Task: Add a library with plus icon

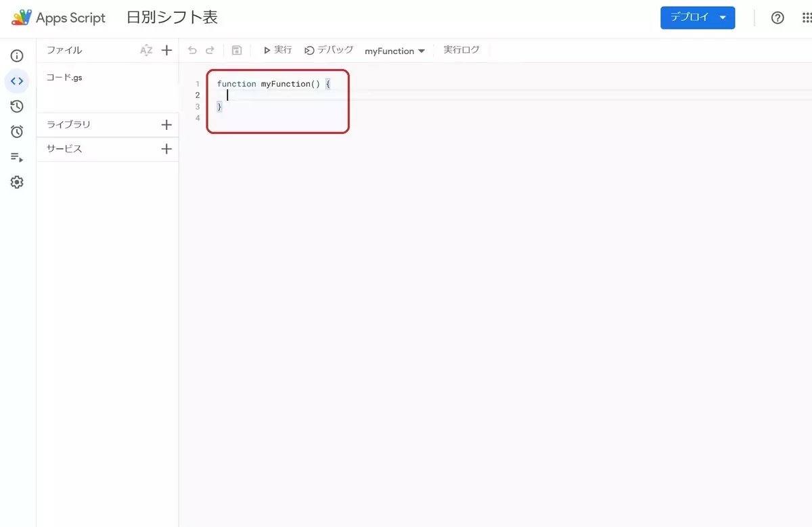Action: (166, 124)
